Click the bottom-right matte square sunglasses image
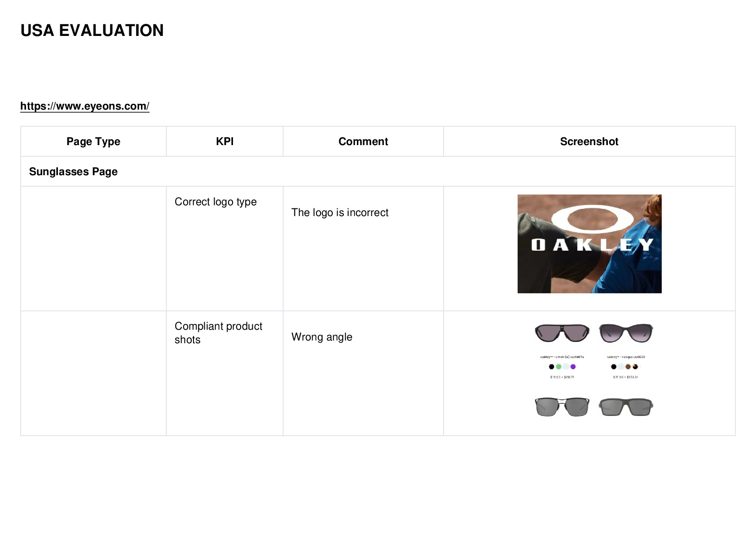The image size is (756, 535). click(626, 407)
